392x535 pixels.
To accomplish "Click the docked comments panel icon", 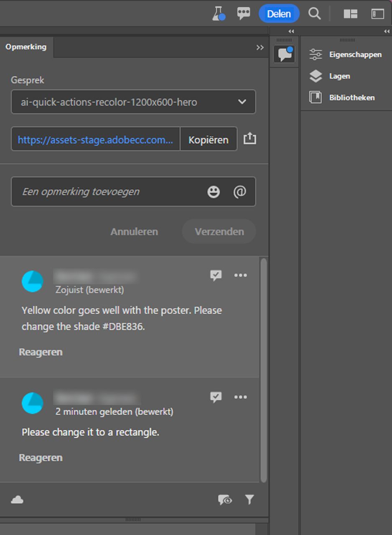I will pos(284,54).
